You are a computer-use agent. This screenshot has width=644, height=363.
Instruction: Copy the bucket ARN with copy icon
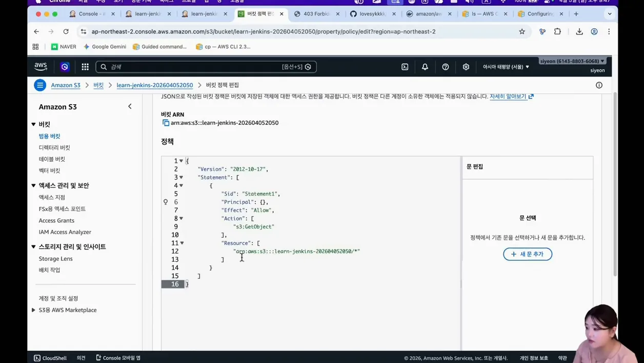[x=166, y=123]
